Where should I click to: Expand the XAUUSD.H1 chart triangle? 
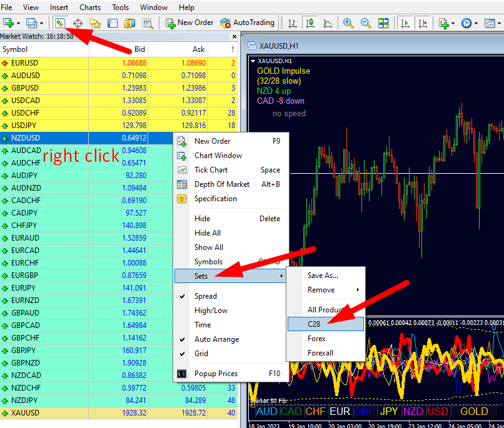point(253,61)
